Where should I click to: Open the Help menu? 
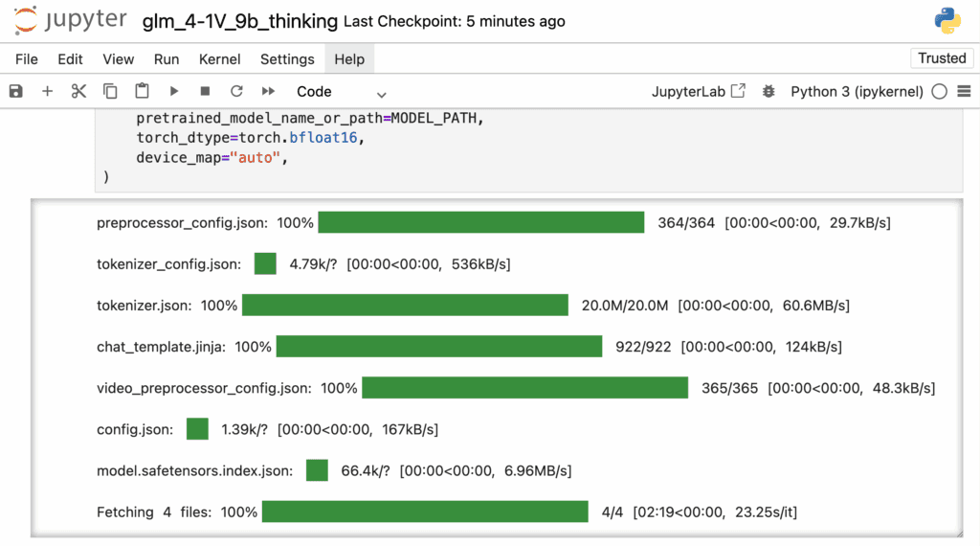click(x=349, y=59)
